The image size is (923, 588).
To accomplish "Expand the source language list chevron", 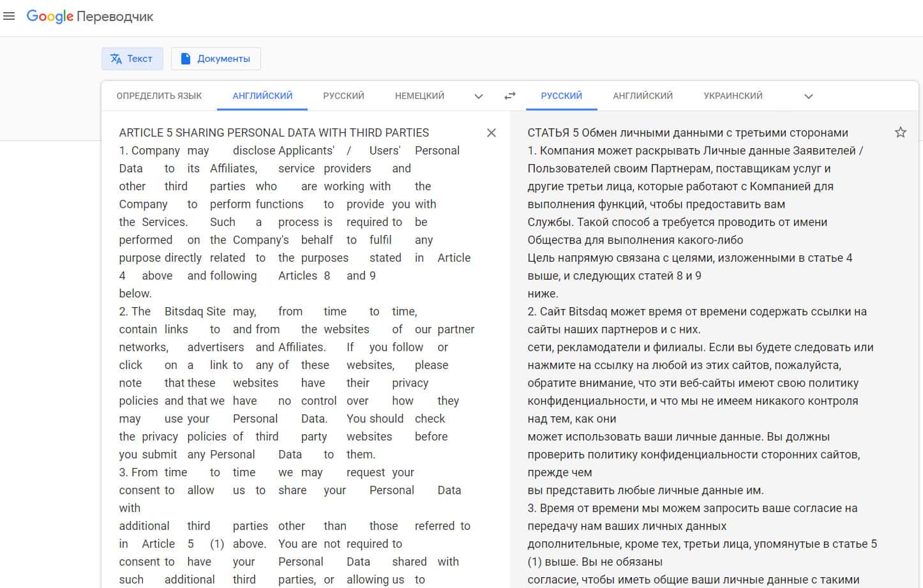I will pos(479,96).
